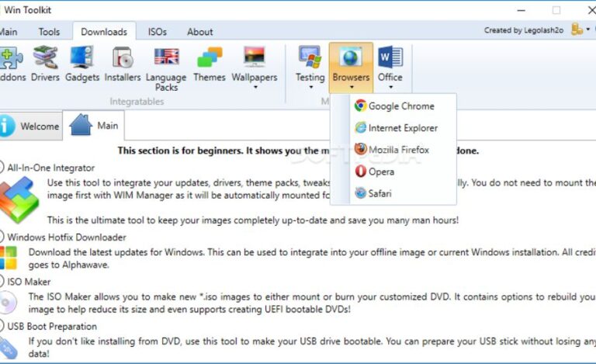Click the Created by Legolash2o link

click(x=525, y=30)
